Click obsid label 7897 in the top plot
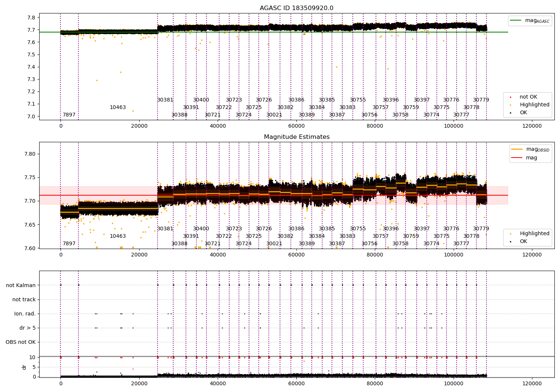The height and width of the screenshot is (392, 560). pyautogui.click(x=69, y=115)
